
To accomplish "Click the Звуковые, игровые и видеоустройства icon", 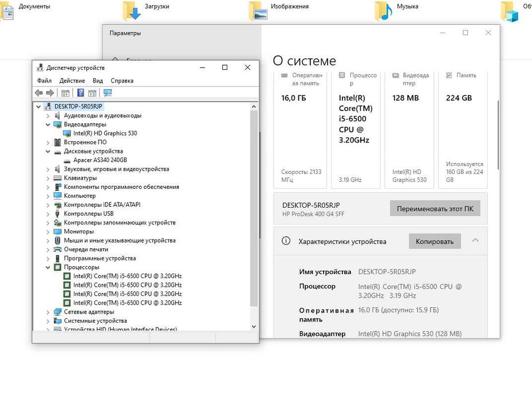I will coord(58,169).
